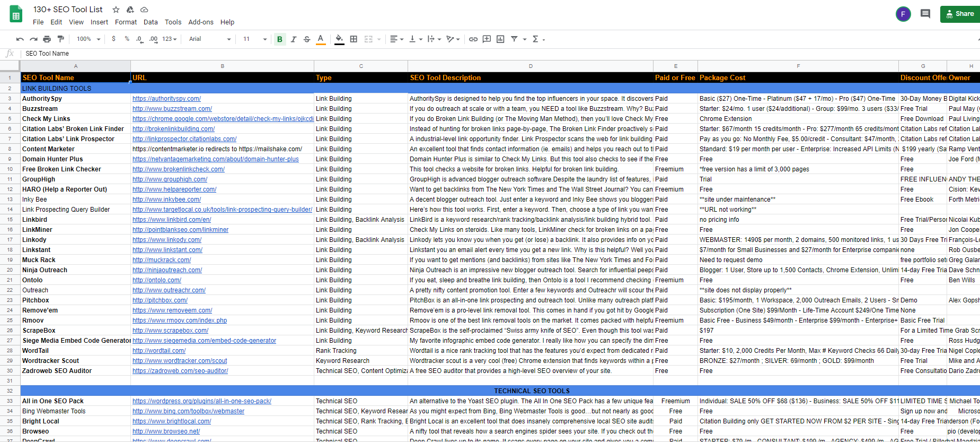Select the LINK BUILDING TOOLS section row
The image size is (980, 442).
click(500, 89)
